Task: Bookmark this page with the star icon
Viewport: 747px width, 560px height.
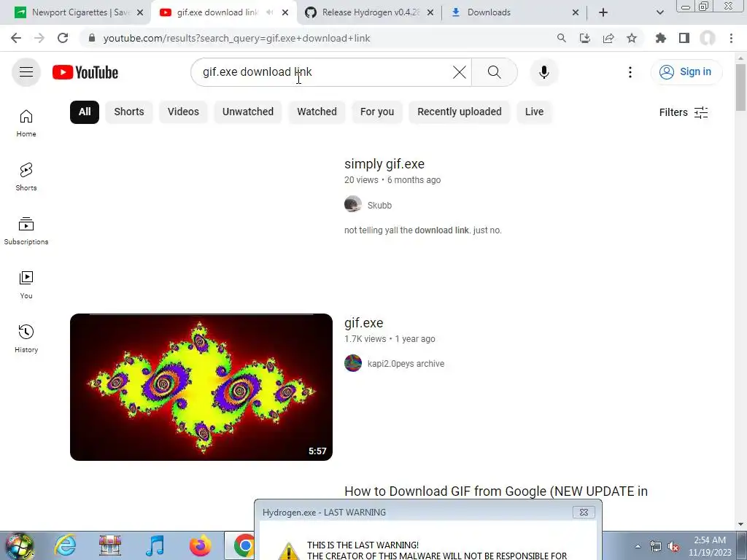Action: pos(632,38)
